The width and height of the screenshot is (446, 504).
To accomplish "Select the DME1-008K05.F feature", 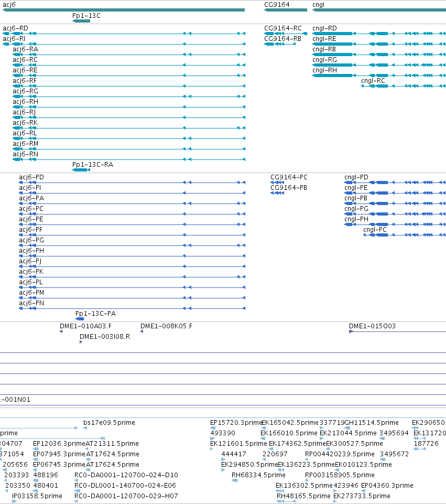I will 166,326.
